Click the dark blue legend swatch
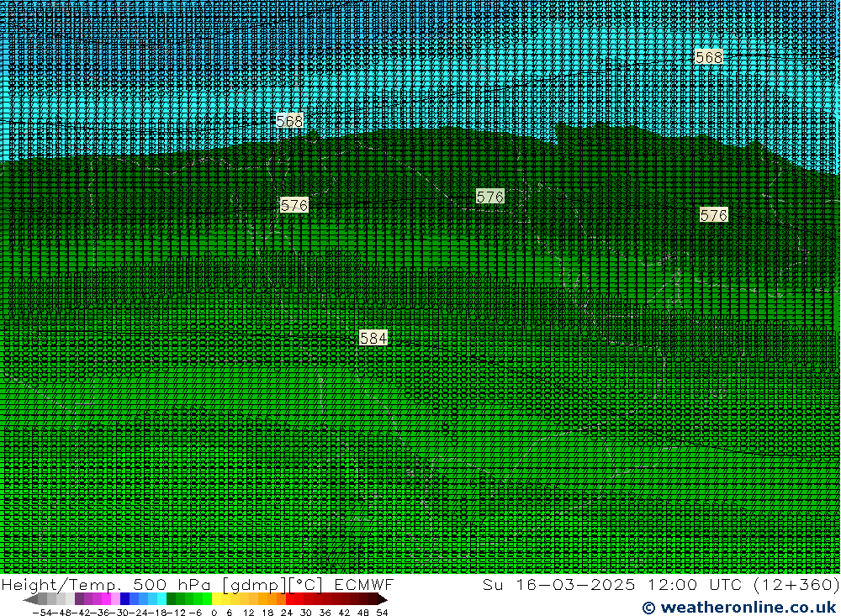 [124, 599]
